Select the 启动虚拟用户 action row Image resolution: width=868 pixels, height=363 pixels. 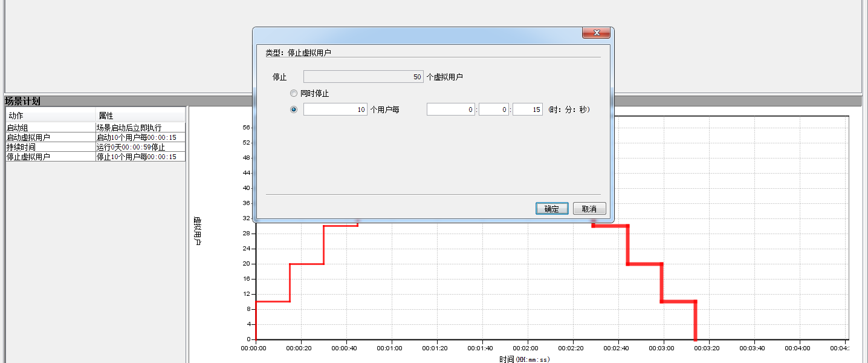(x=48, y=137)
